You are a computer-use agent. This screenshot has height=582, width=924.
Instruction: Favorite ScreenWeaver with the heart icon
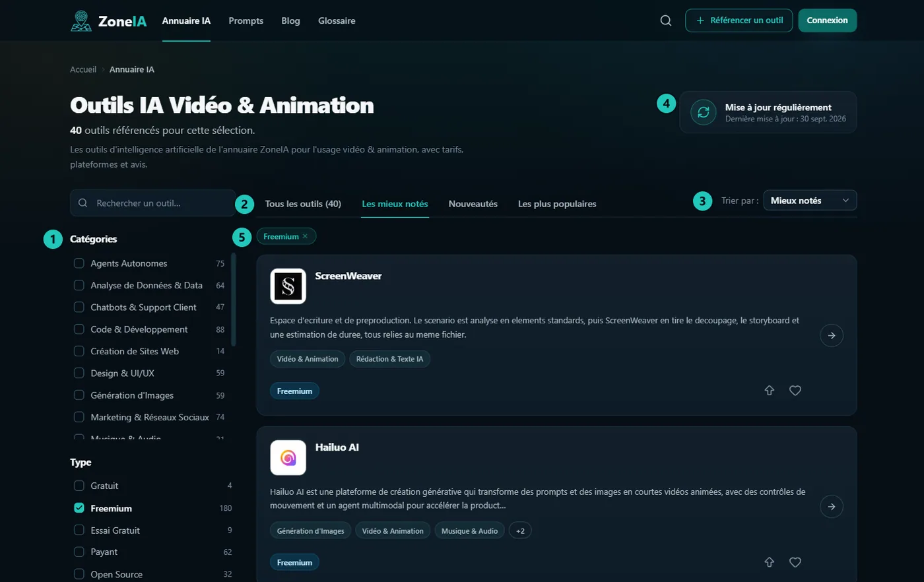(795, 391)
